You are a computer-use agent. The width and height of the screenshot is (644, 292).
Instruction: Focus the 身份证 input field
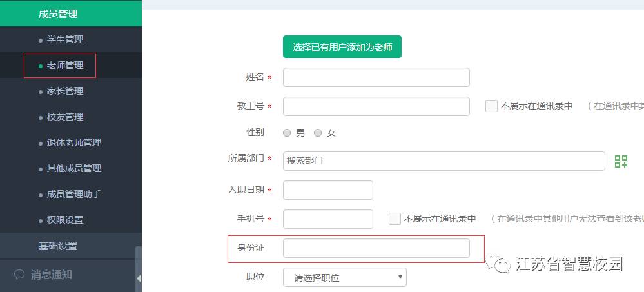pyautogui.click(x=376, y=248)
